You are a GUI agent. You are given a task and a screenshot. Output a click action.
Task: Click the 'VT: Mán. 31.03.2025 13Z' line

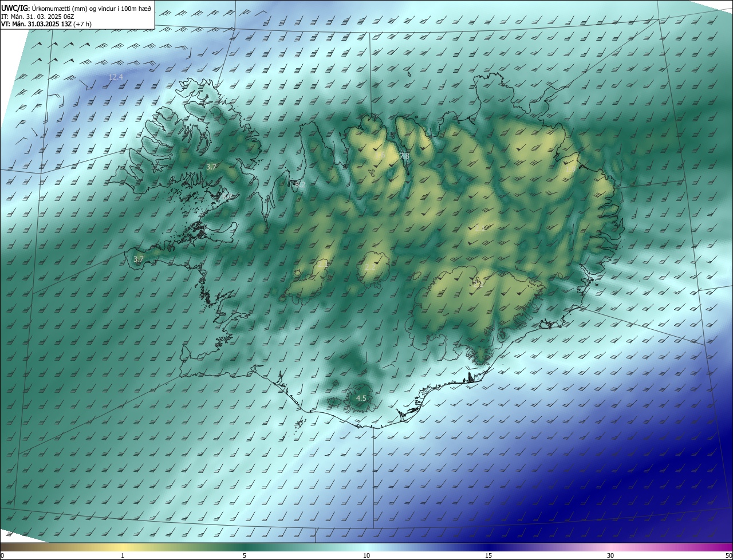[46, 24]
